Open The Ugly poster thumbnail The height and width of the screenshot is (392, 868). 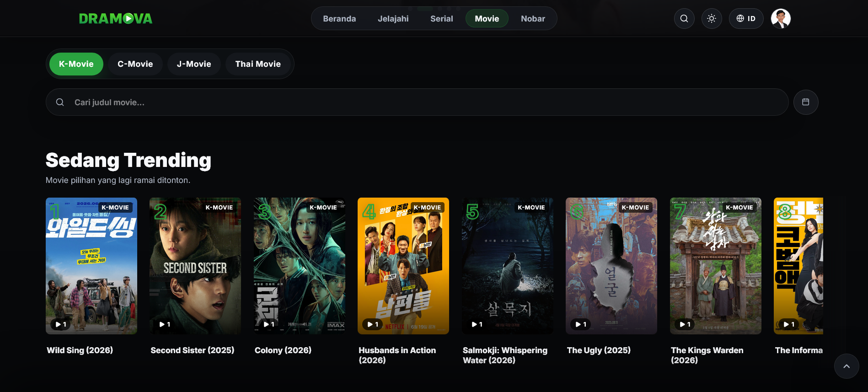pos(611,266)
